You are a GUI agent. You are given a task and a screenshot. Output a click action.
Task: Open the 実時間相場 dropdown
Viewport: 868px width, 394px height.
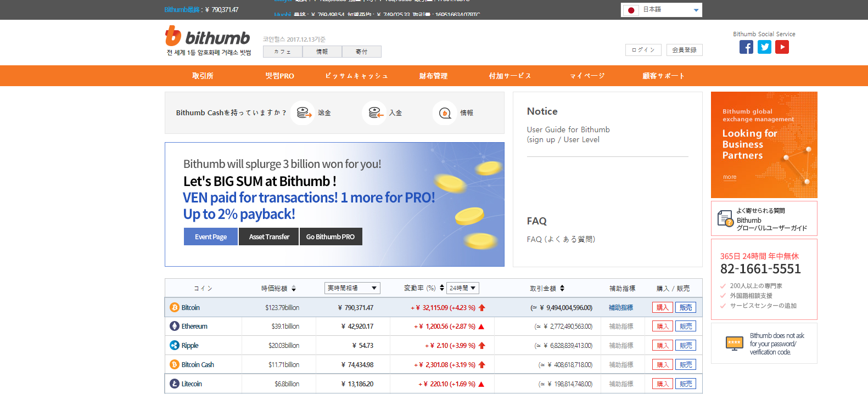(x=352, y=288)
